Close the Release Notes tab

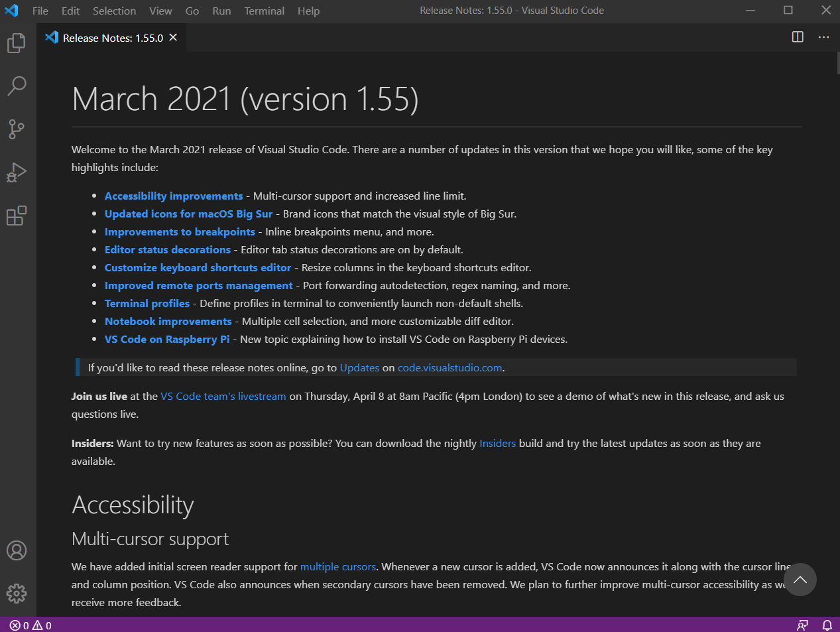[173, 38]
